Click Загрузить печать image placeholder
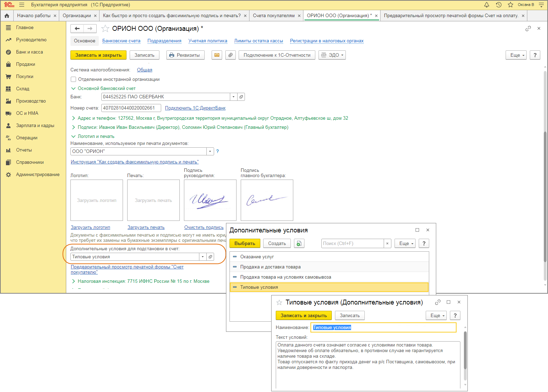Viewport: 548px width, 392px height. 153,200
